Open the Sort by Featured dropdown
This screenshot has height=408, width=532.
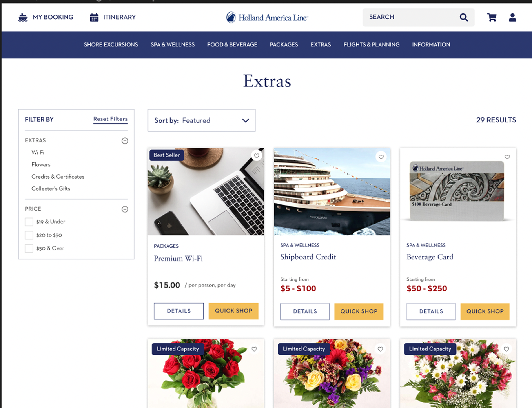[202, 120]
